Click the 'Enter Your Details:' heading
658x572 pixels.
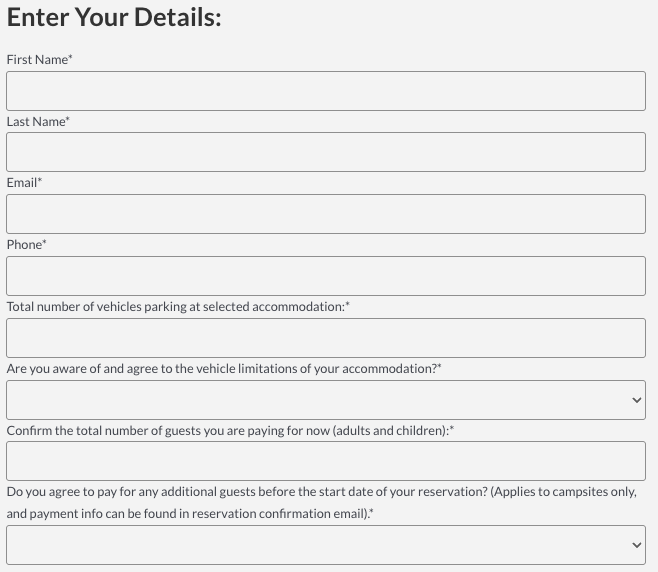click(x=114, y=17)
